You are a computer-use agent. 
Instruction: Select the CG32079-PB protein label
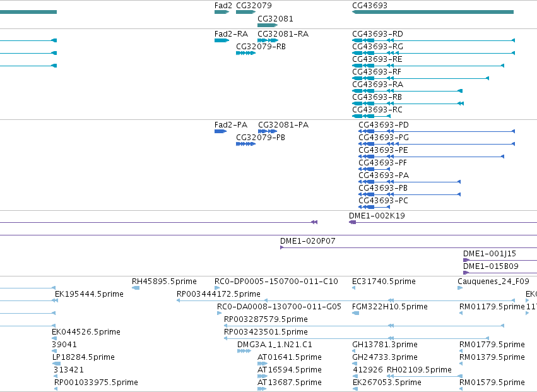pyautogui.click(x=260, y=138)
